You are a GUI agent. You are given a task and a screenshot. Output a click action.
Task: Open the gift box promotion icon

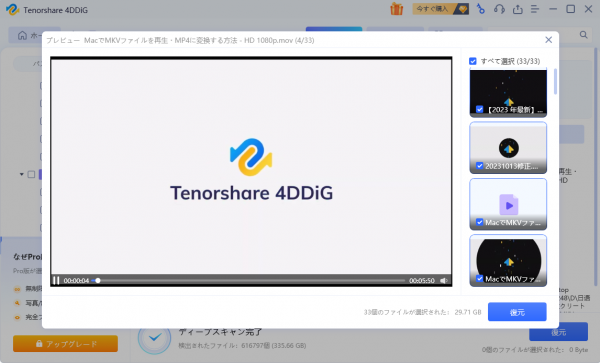pyautogui.click(x=396, y=9)
